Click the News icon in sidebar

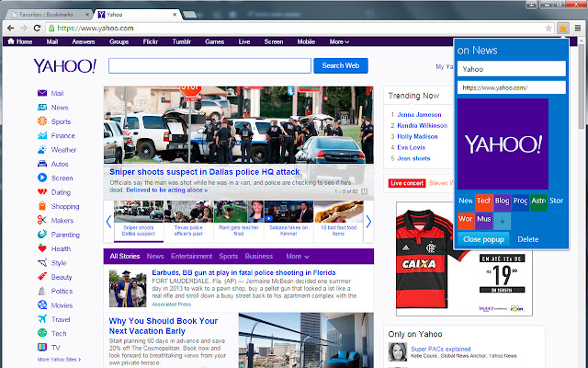click(x=42, y=108)
